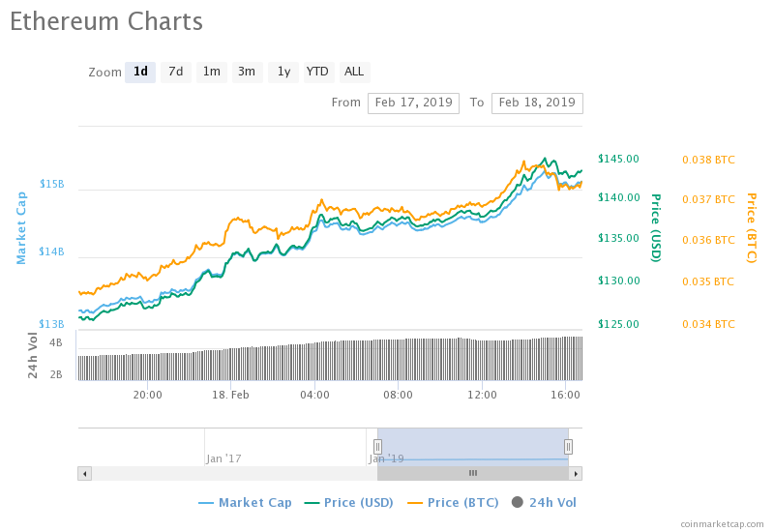Viewport: 774px width, 532px height.
Task: Click the $14B market cap label
Action: (x=52, y=251)
